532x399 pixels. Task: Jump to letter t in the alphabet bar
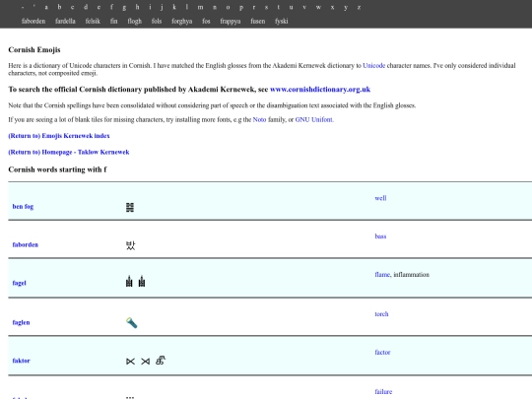pos(278,7)
